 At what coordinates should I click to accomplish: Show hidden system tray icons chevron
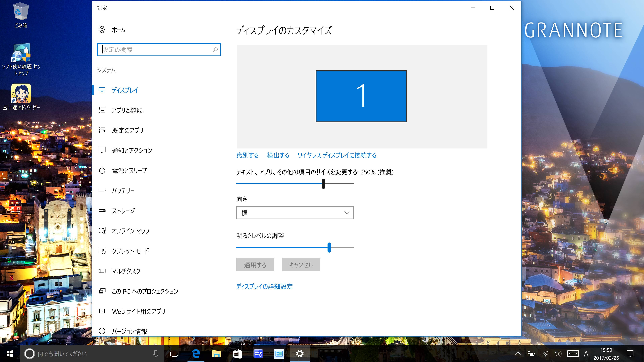(518, 353)
